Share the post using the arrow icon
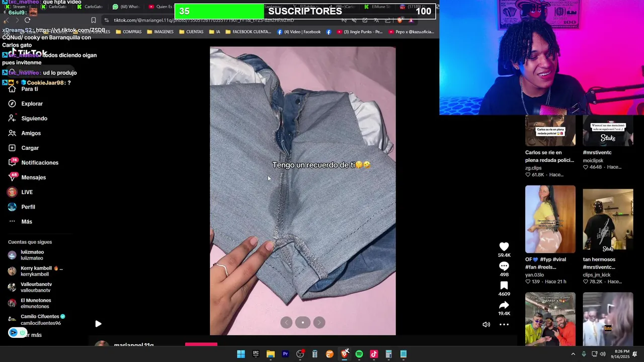The width and height of the screenshot is (644, 362). point(504,305)
